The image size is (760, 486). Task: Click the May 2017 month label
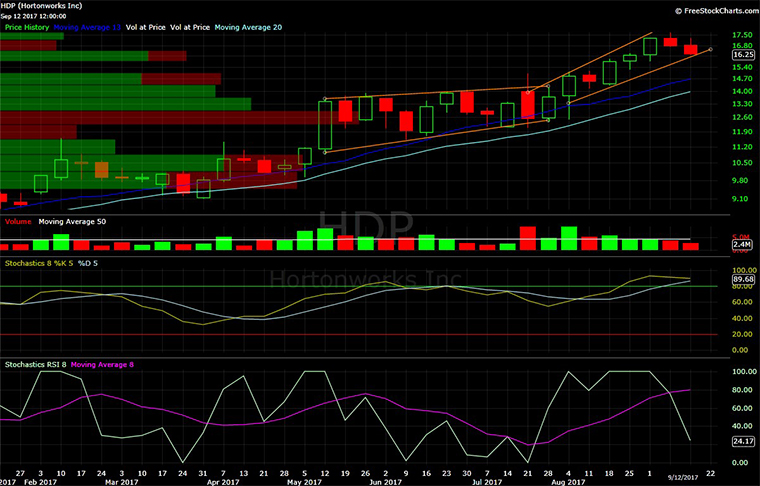(304, 482)
